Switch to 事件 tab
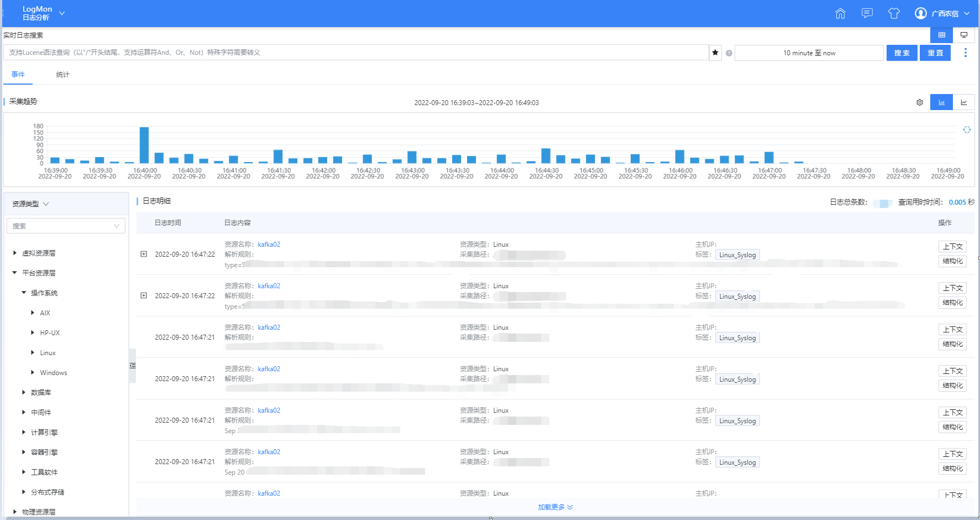The image size is (980, 520). coord(18,75)
